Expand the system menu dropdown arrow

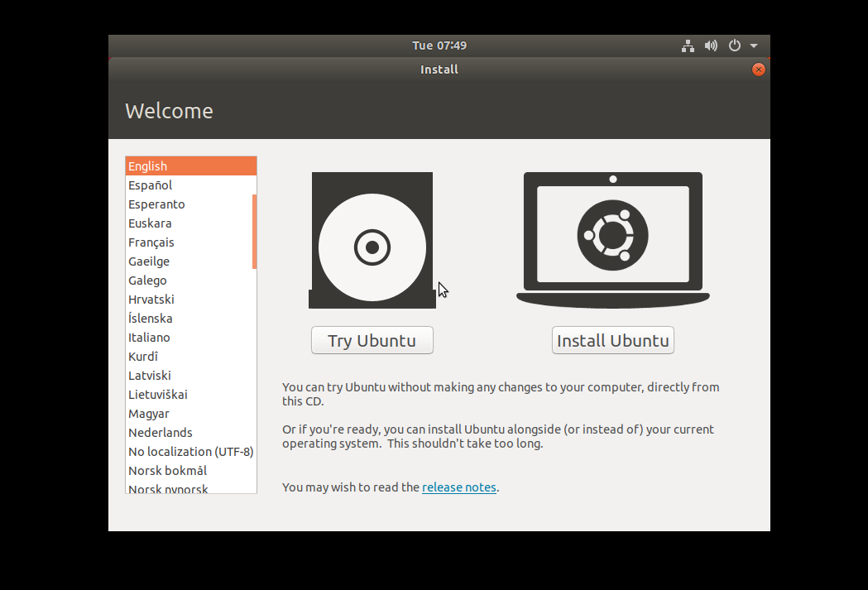754,46
